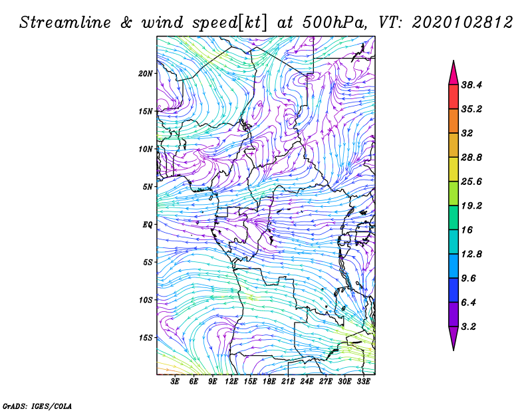Click the orange segment of the wind speed legend
The height and width of the screenshot is (411, 532).
453,121
